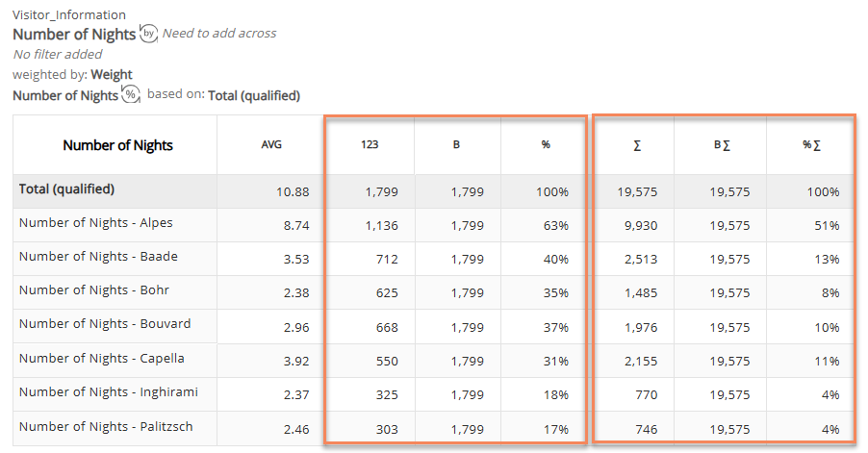Click average value 3.92 for Capella
The image size is (868, 453).
click(x=296, y=362)
